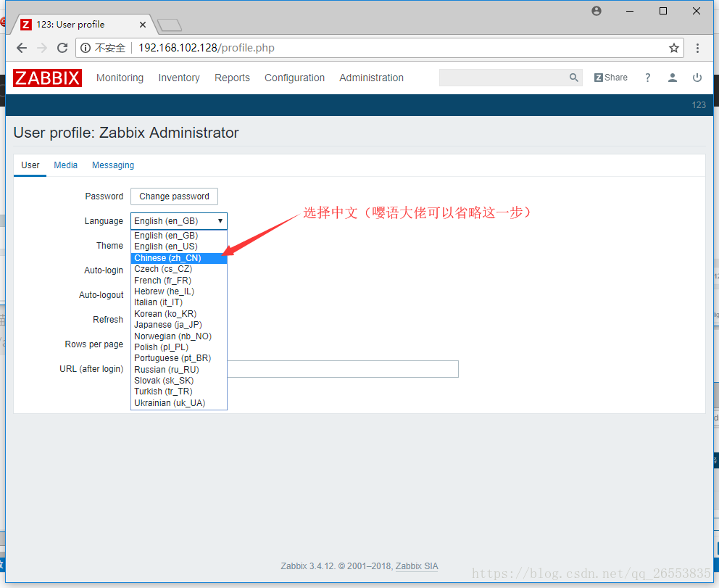The image size is (719, 588).
Task: Open Chrome three-dot menu
Action: pos(697,48)
